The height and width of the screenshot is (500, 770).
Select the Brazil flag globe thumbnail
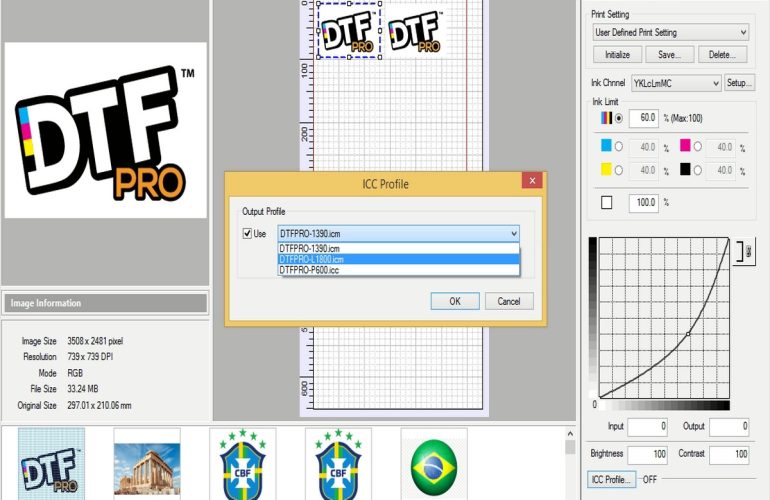(x=434, y=464)
